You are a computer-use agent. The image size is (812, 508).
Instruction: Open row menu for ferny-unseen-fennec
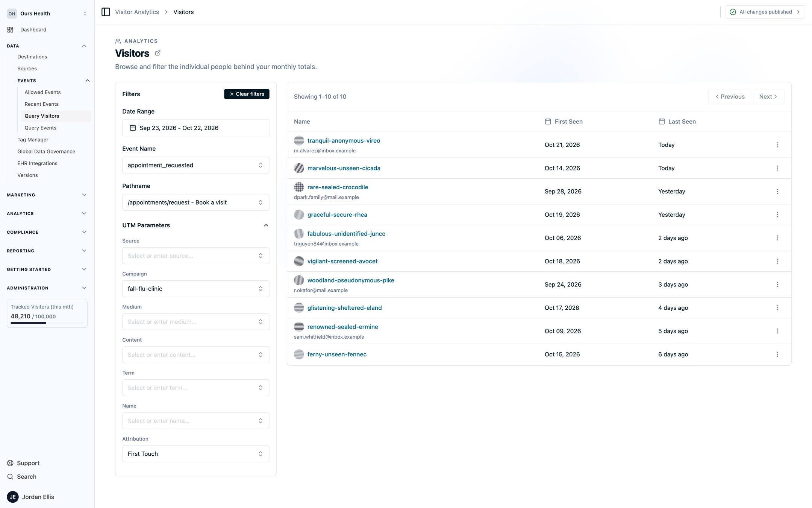(777, 354)
